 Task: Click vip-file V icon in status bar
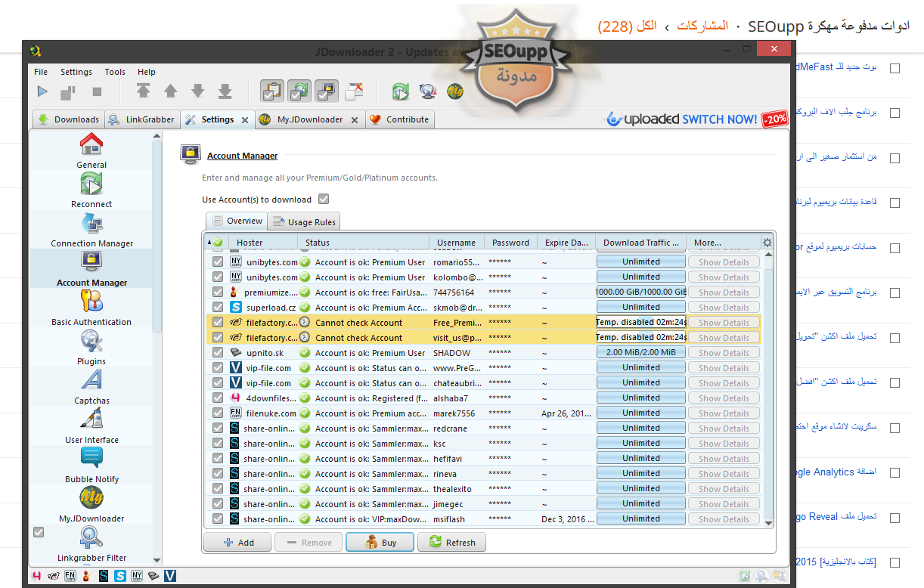[x=170, y=576]
